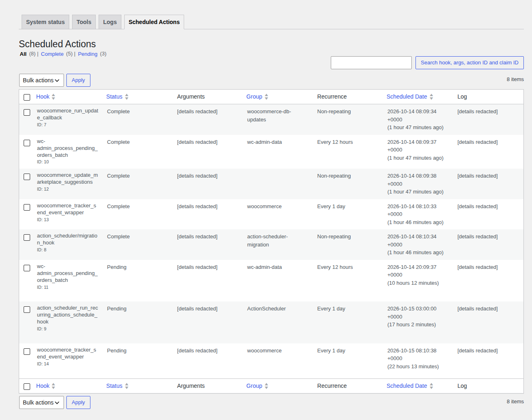Select the pending row ID: 11 checkbox
This screenshot has width=532, height=420.
coord(27,268)
